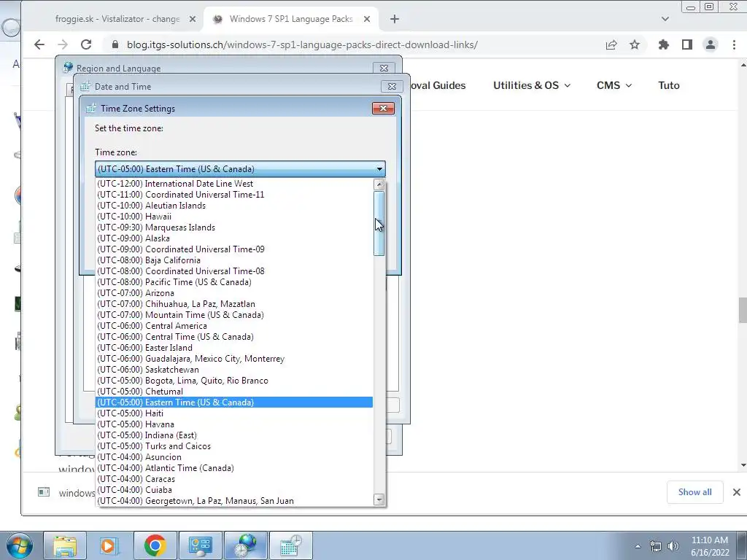Go back in Chrome browser
This screenshot has height=560, width=747.
click(39, 44)
